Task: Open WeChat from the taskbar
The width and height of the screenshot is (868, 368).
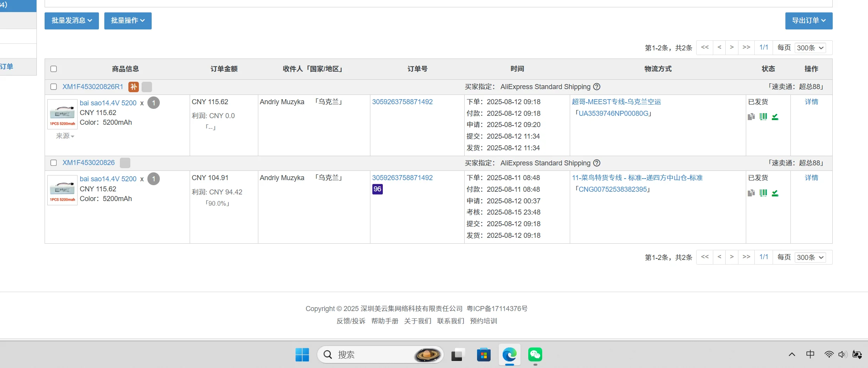Action: pos(535,354)
